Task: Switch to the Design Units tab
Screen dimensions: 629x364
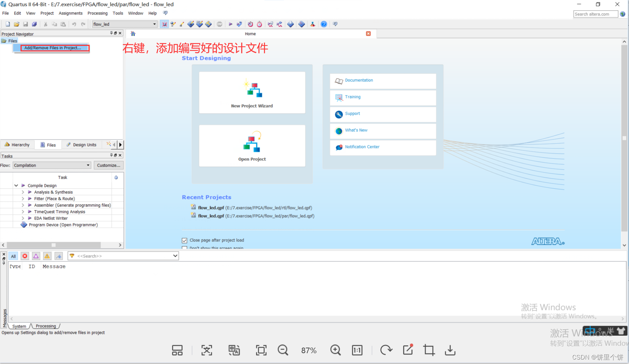Action: (81, 145)
